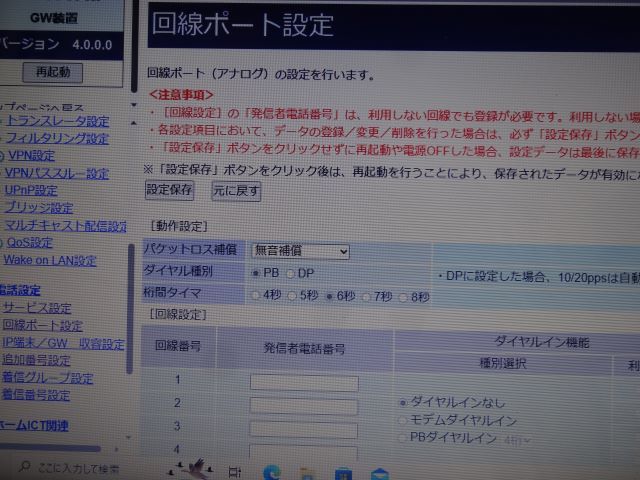Open QoS設定 link
Viewport: 640px width, 480px height.
[29, 243]
